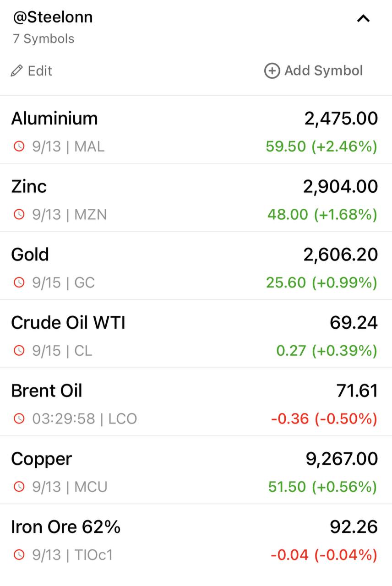This screenshot has width=392, height=586.
Task: Tap the clock icon in Copper row
Action: tap(19, 487)
